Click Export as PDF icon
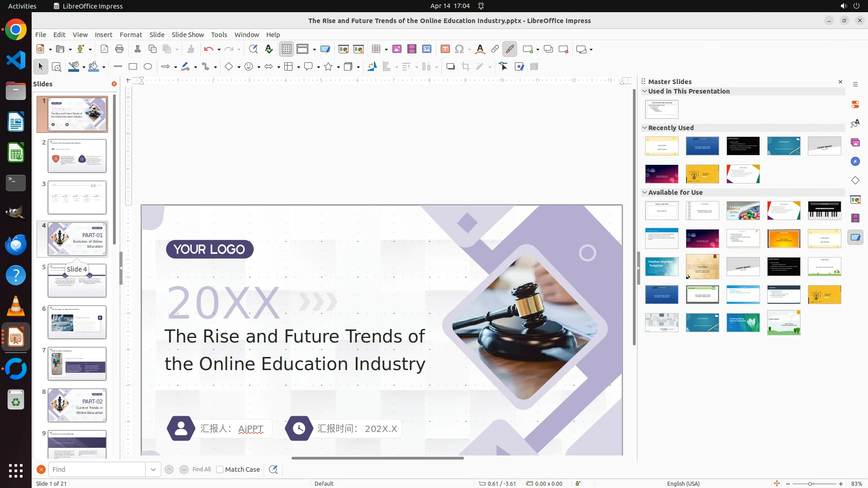This screenshot has height=488, width=868. [104, 49]
